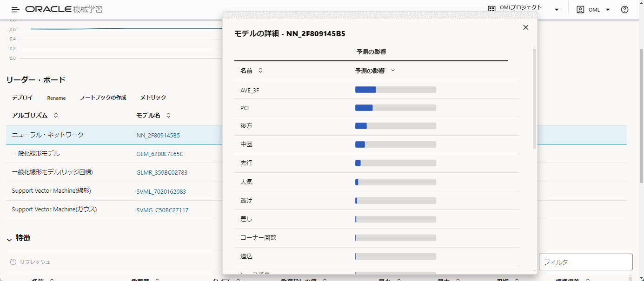
Task: Click ノートブックの作成 button
Action: click(103, 98)
